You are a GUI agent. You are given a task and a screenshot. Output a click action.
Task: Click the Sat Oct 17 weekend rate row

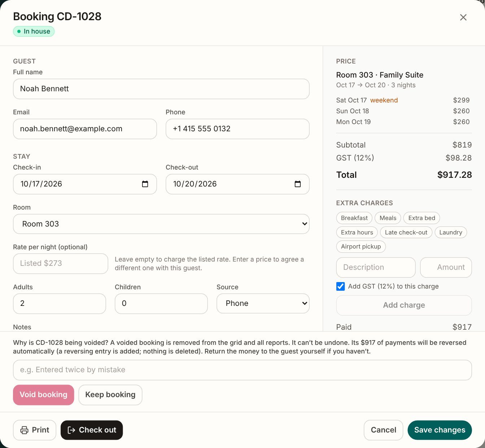pyautogui.click(x=403, y=100)
